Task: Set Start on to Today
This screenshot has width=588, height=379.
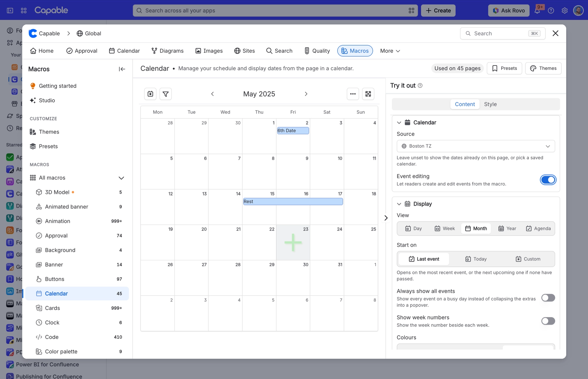Action: coord(476,259)
